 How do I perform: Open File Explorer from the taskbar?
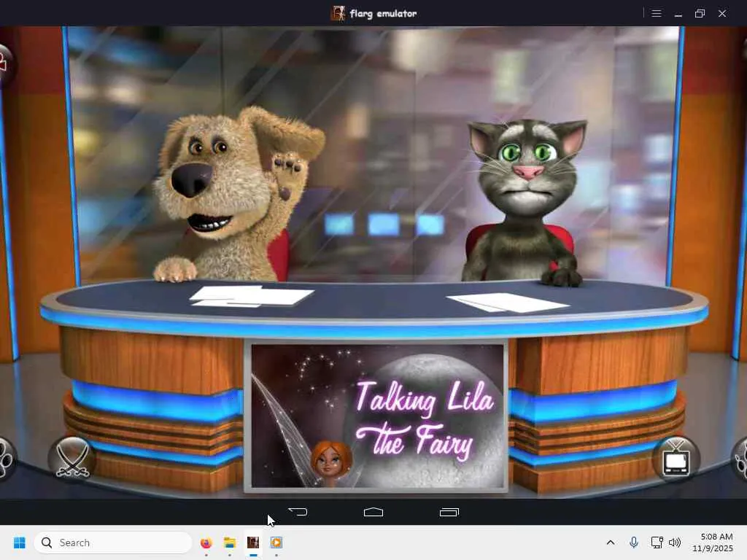tap(230, 542)
